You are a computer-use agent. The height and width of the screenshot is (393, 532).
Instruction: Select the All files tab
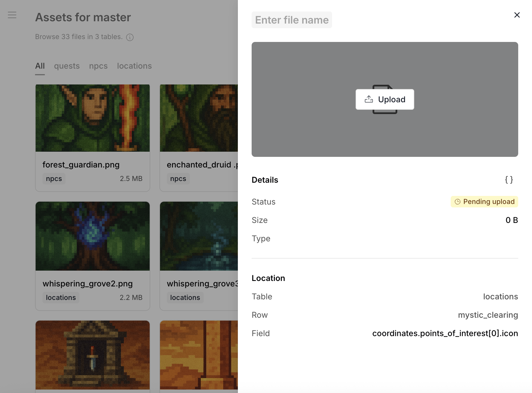tap(40, 66)
